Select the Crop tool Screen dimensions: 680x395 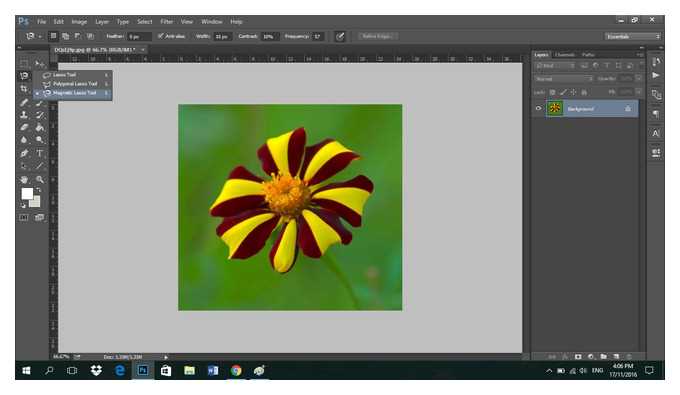[24, 89]
